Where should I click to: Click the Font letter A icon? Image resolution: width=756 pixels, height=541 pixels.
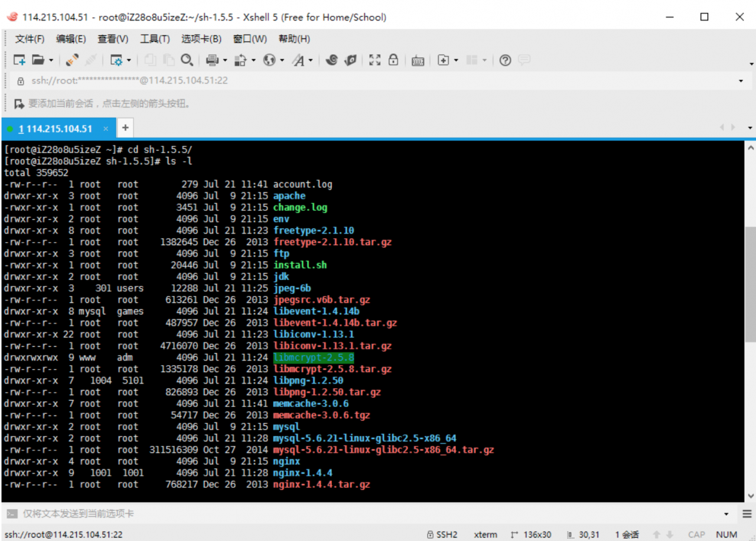coord(298,60)
